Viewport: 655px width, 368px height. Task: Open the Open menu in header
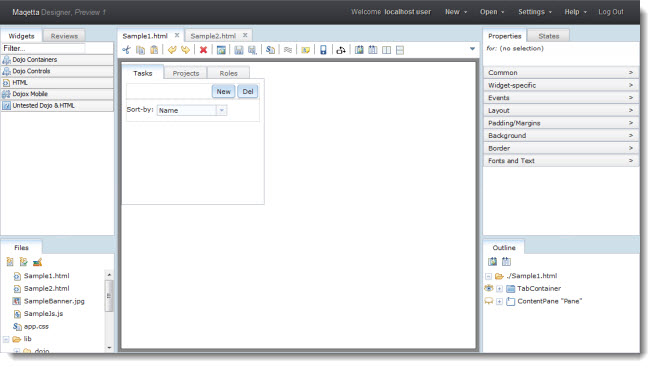[x=492, y=12]
